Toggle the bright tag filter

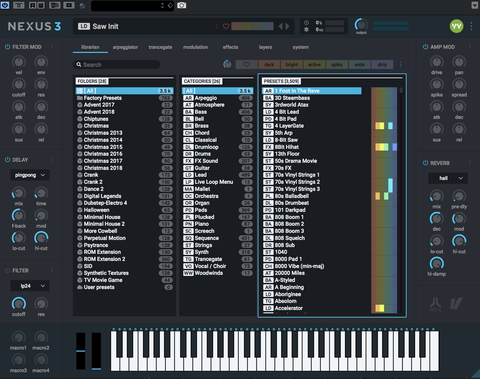292,65
